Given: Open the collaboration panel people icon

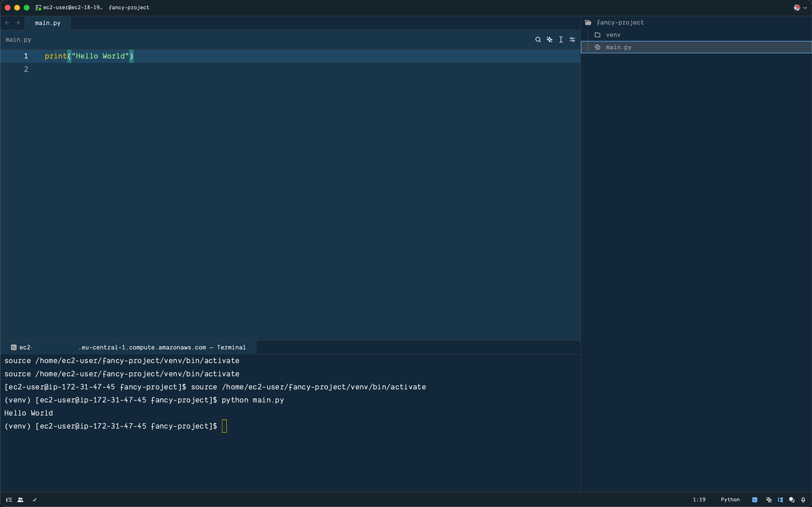Looking at the screenshot, I should coord(20,500).
